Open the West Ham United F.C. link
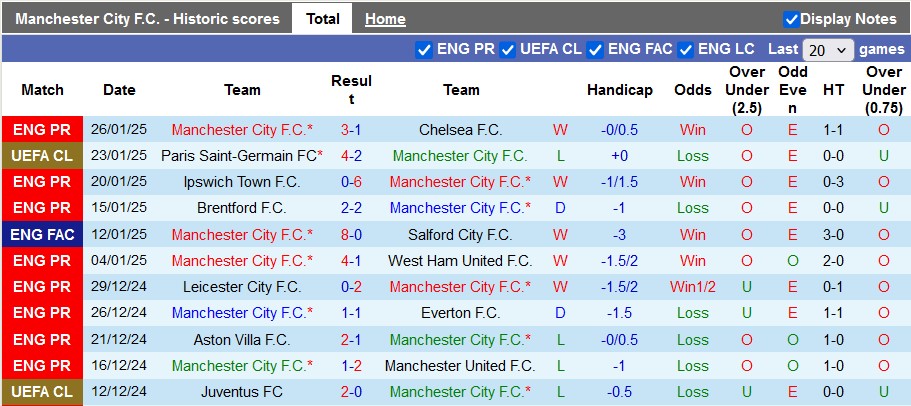 pos(460,260)
